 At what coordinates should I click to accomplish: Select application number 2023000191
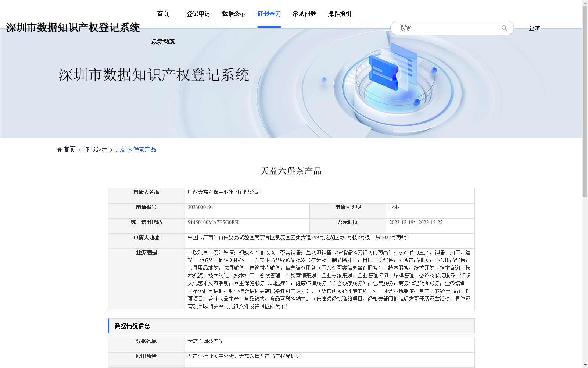tap(200, 207)
